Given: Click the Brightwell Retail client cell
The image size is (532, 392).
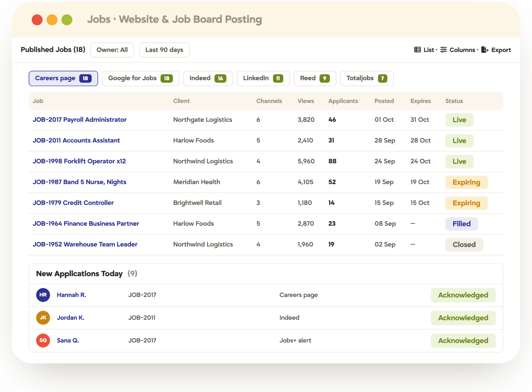Looking at the screenshot, I should pyautogui.click(x=197, y=203).
